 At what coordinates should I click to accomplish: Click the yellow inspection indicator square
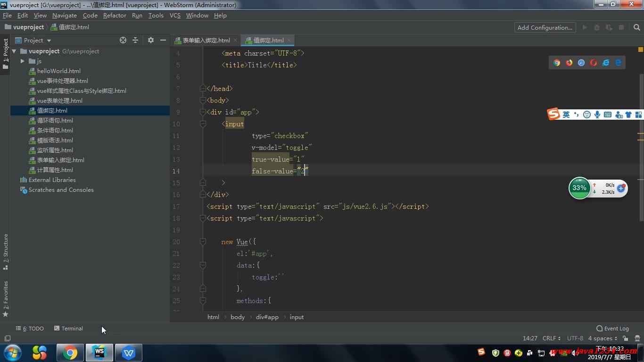click(x=641, y=49)
